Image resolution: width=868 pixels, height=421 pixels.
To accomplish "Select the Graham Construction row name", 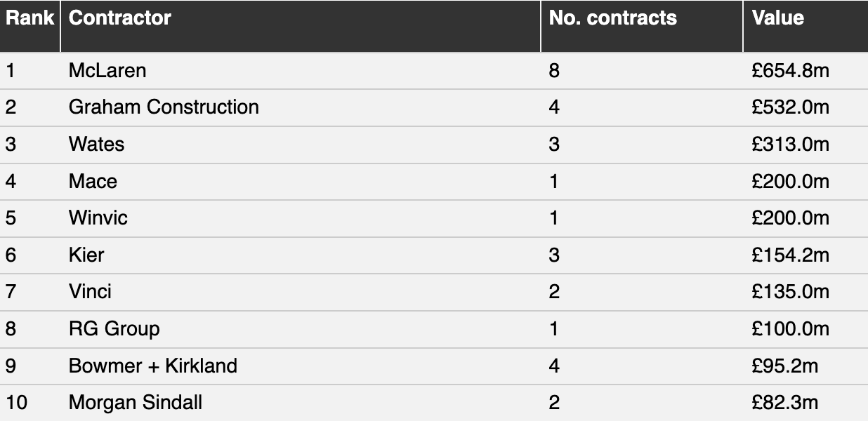I will coord(164,107).
